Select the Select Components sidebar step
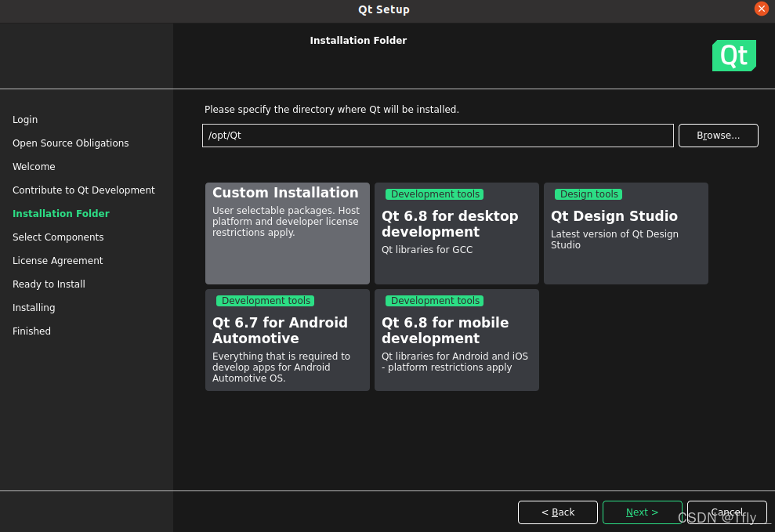 coord(58,237)
